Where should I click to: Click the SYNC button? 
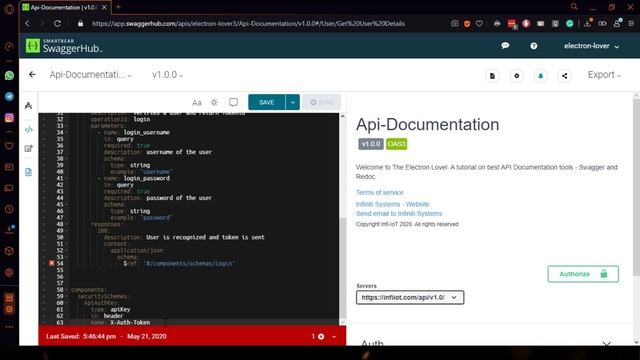pos(322,102)
